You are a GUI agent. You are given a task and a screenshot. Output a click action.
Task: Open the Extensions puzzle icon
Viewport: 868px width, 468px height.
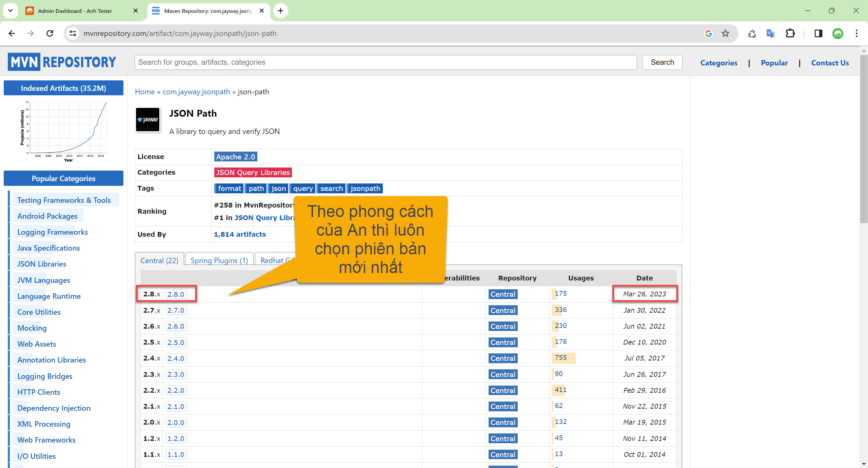pos(790,33)
